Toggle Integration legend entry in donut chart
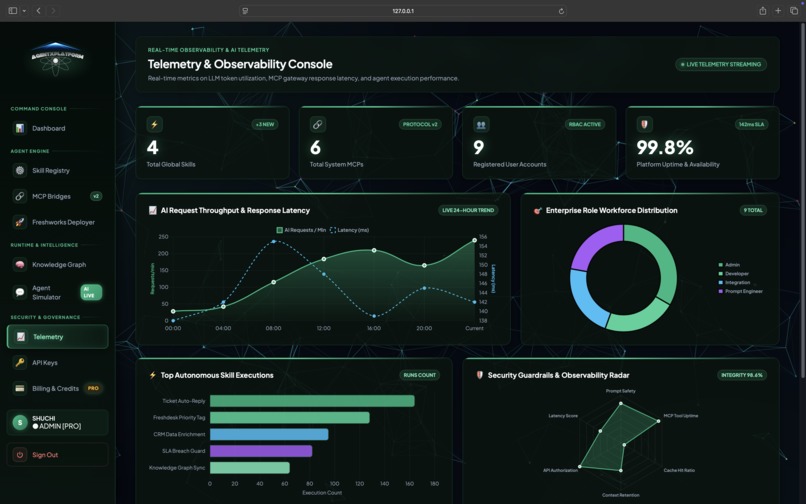This screenshot has width=806, height=504. point(734,282)
